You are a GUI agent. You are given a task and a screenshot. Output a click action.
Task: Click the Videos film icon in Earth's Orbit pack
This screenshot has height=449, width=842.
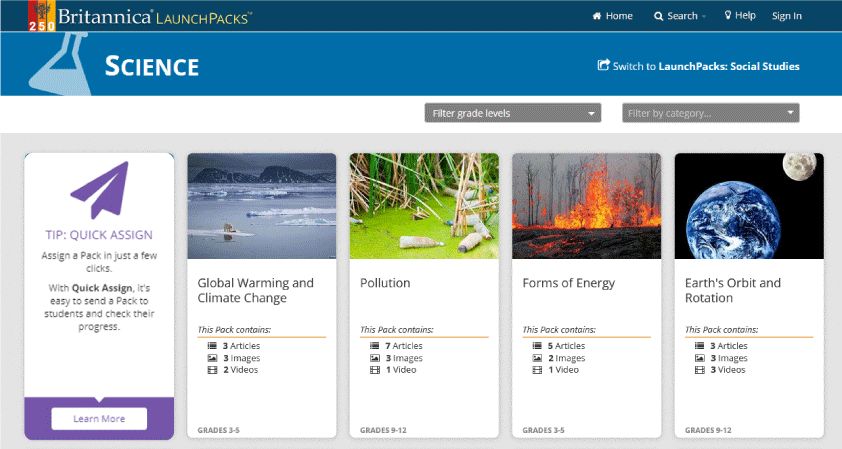699,370
